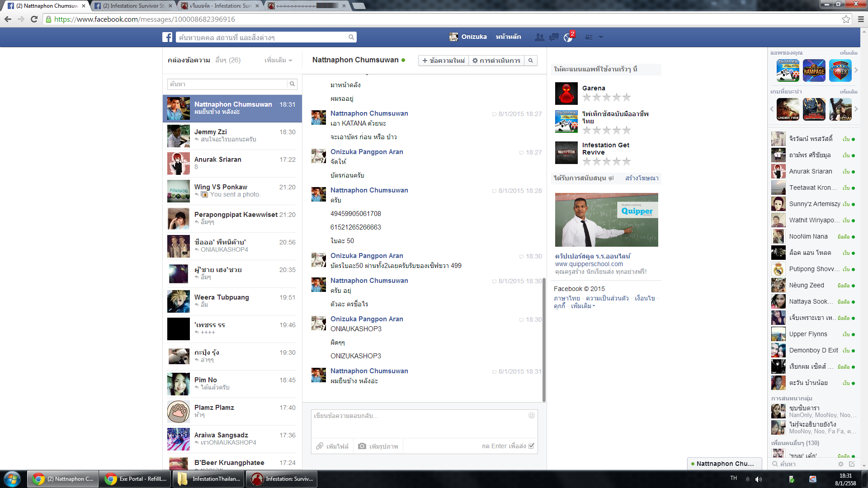Screen dimensions: 868x488
Task: Switch to Infestation Survivor browser tab
Action: [x=133, y=6]
